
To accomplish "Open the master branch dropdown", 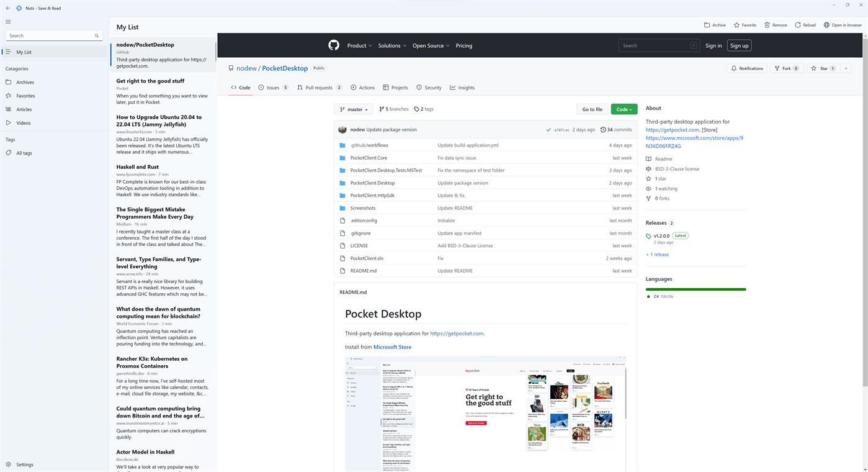I will [354, 109].
